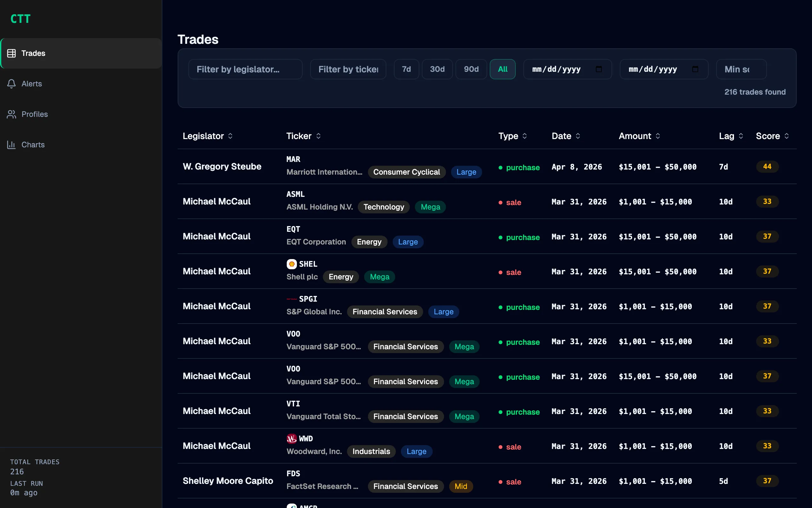
Task: Click legislator Shelley Moore Capito
Action: (x=228, y=481)
